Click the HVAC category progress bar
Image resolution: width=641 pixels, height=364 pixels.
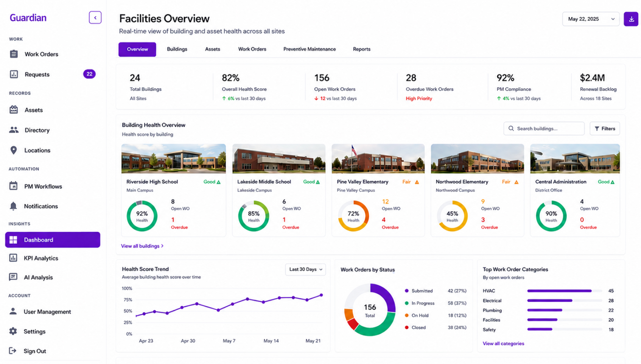pyautogui.click(x=565, y=291)
